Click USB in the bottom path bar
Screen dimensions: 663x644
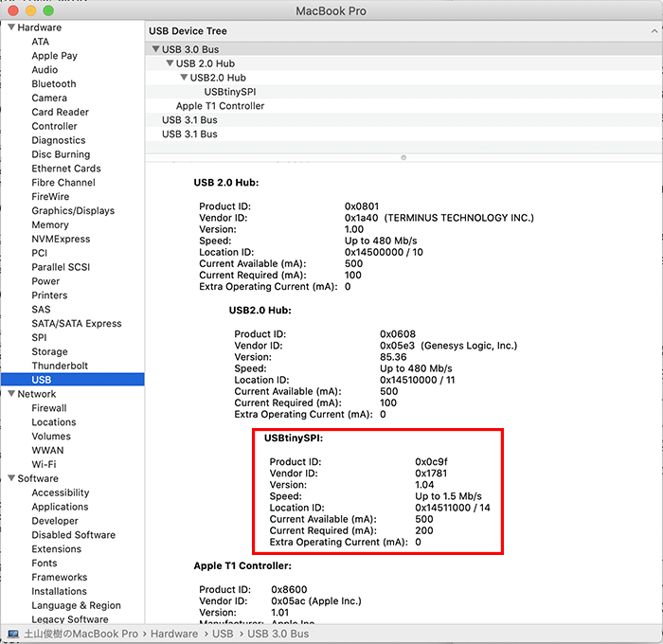coord(223,634)
